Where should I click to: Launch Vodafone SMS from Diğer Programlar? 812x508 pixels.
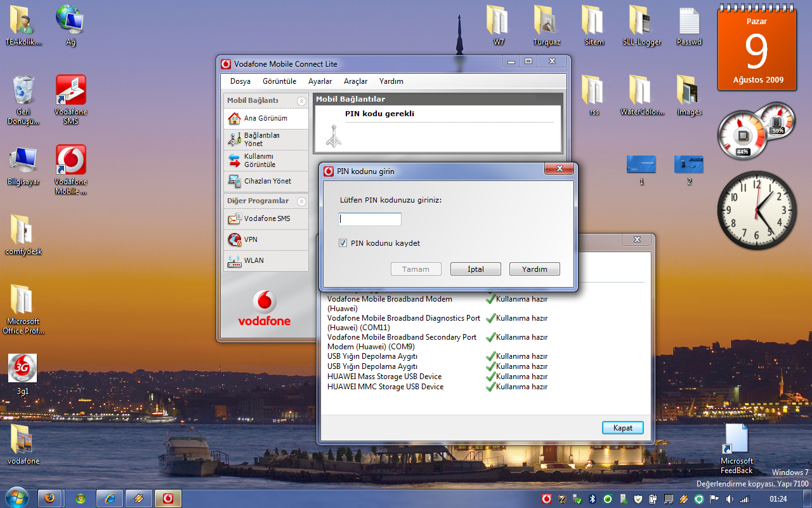[x=266, y=218]
